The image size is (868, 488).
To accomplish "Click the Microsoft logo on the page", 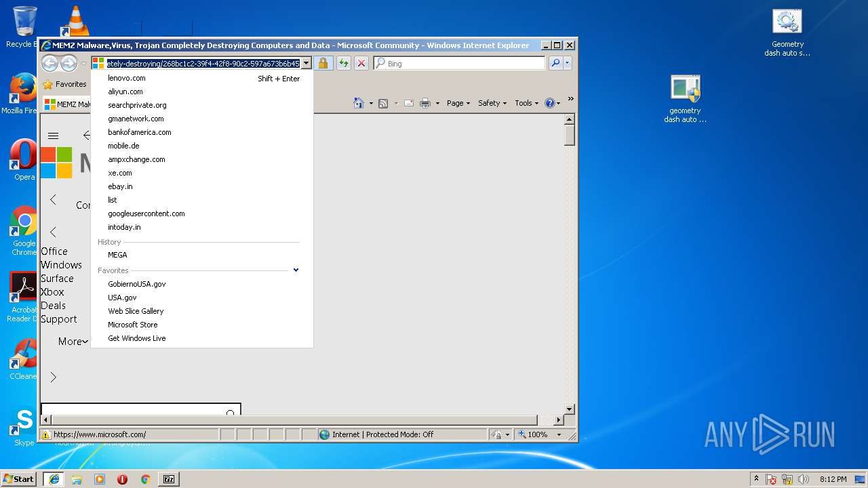I will coord(56,163).
